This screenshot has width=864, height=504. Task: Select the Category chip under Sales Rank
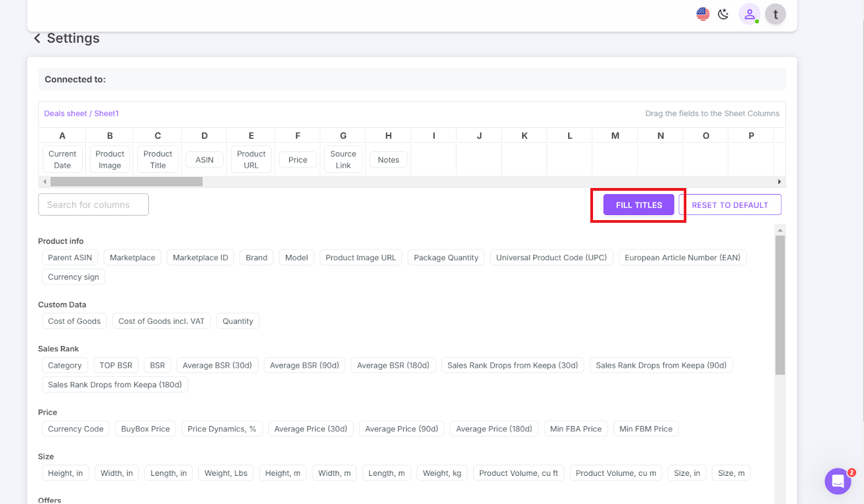point(64,365)
